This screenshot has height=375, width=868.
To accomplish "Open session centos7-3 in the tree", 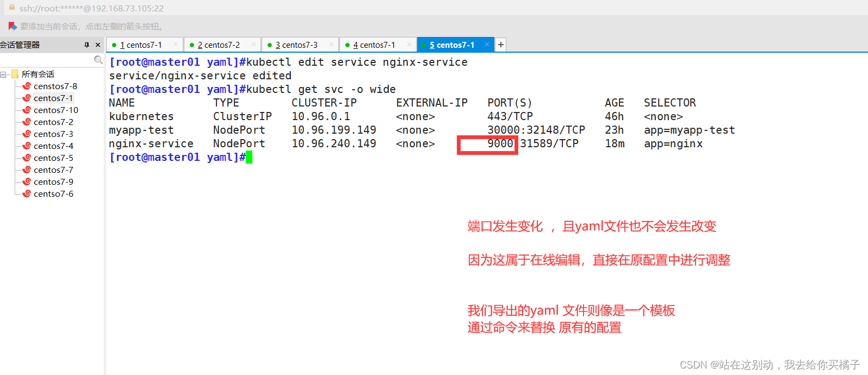I will click(x=53, y=134).
